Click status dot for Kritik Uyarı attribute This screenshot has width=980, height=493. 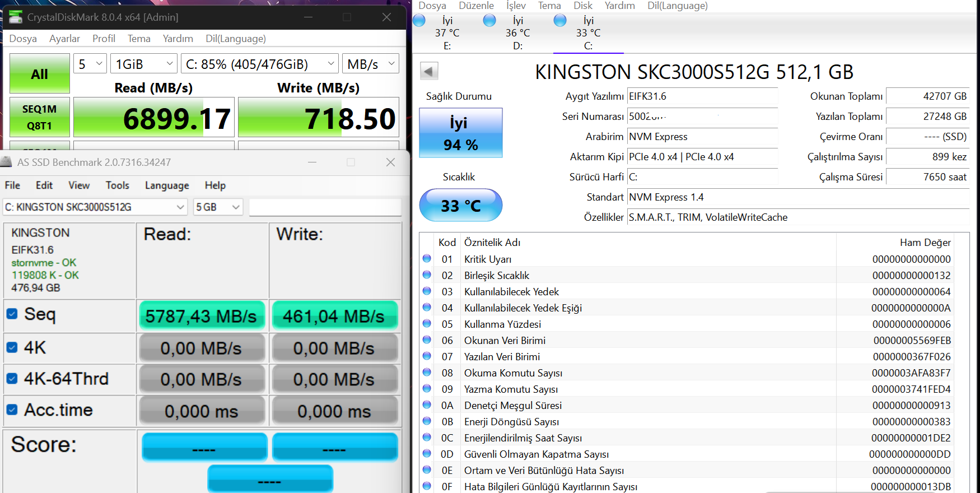pyautogui.click(x=427, y=259)
